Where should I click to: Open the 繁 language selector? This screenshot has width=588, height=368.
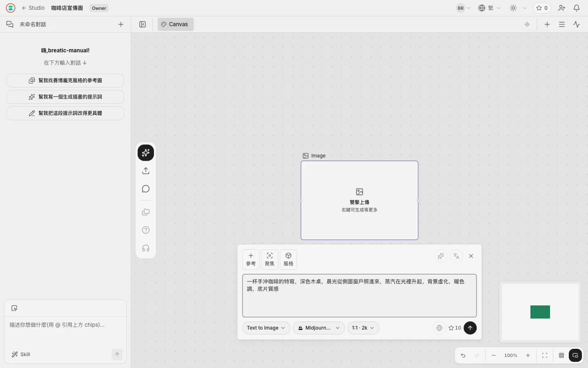tap(489, 8)
